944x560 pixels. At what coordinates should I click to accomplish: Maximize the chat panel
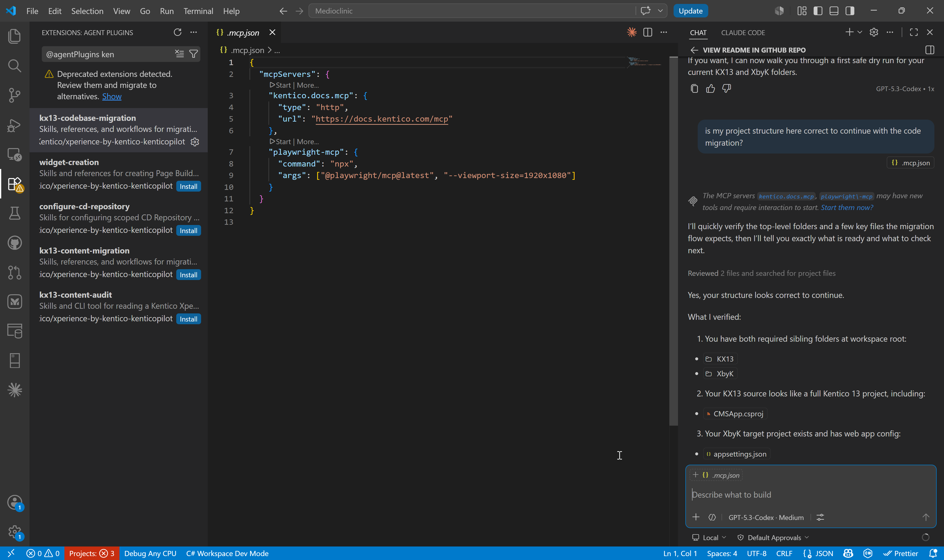click(914, 32)
